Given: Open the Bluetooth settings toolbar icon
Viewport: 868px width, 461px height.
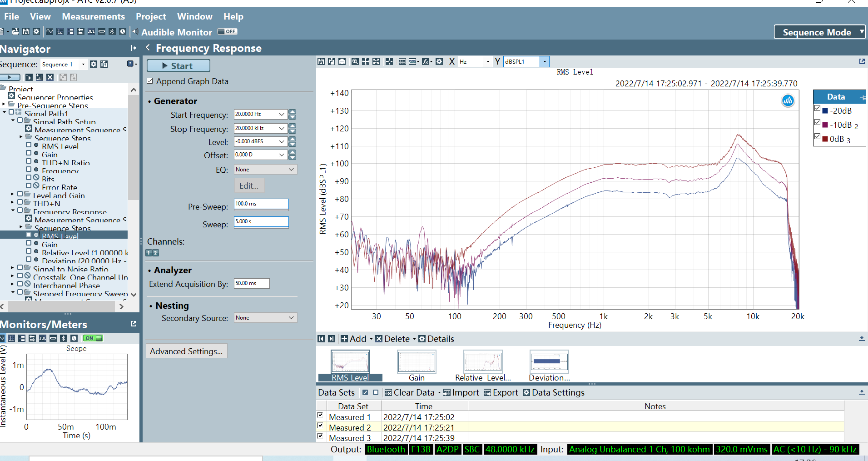Looking at the screenshot, I should pyautogui.click(x=112, y=31).
